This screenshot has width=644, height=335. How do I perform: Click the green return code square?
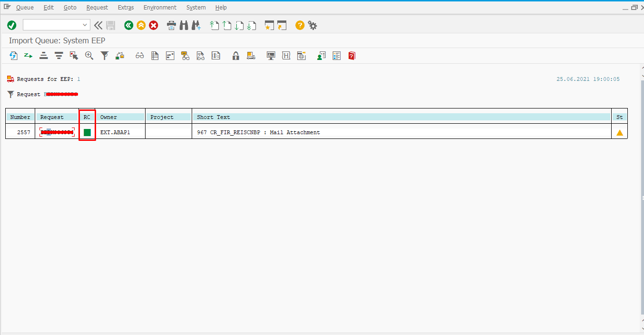pyautogui.click(x=87, y=132)
